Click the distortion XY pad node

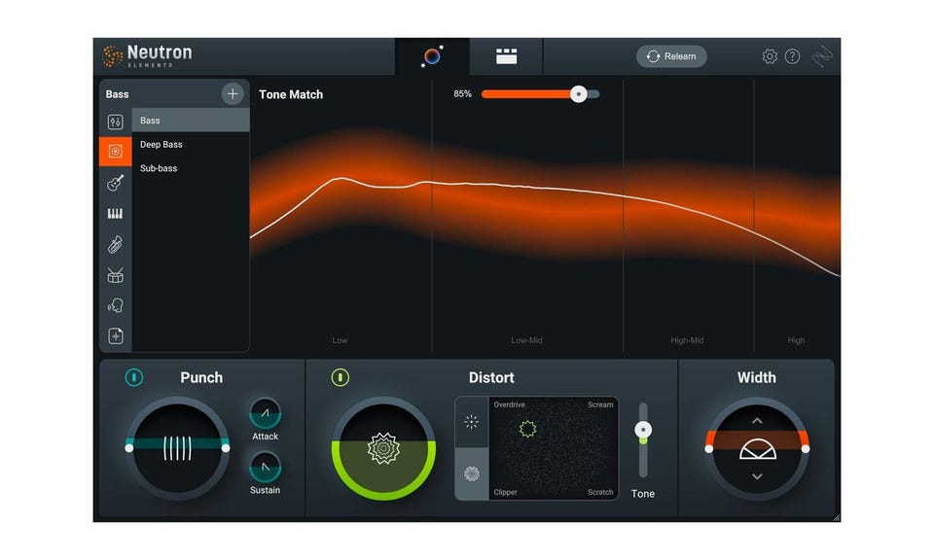click(527, 429)
